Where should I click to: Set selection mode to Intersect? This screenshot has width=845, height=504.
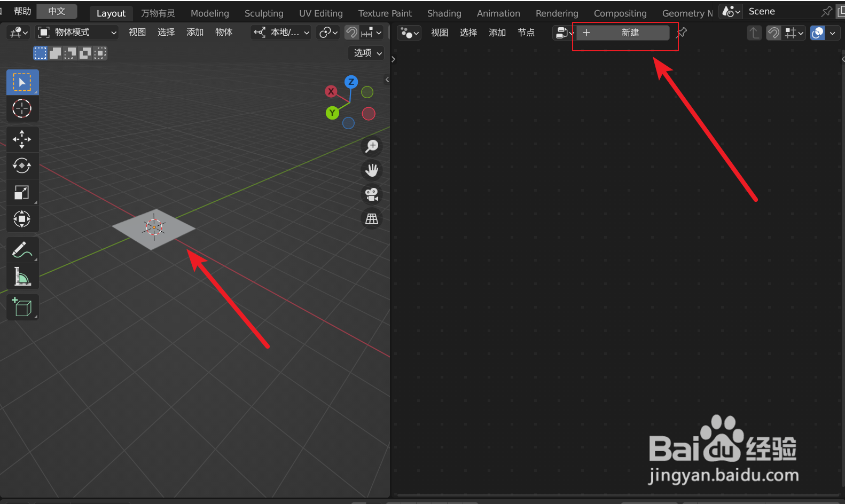pos(100,53)
